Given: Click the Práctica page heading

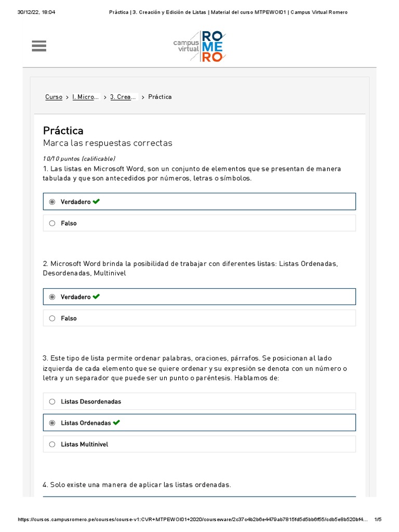Looking at the screenshot, I should tap(63, 130).
